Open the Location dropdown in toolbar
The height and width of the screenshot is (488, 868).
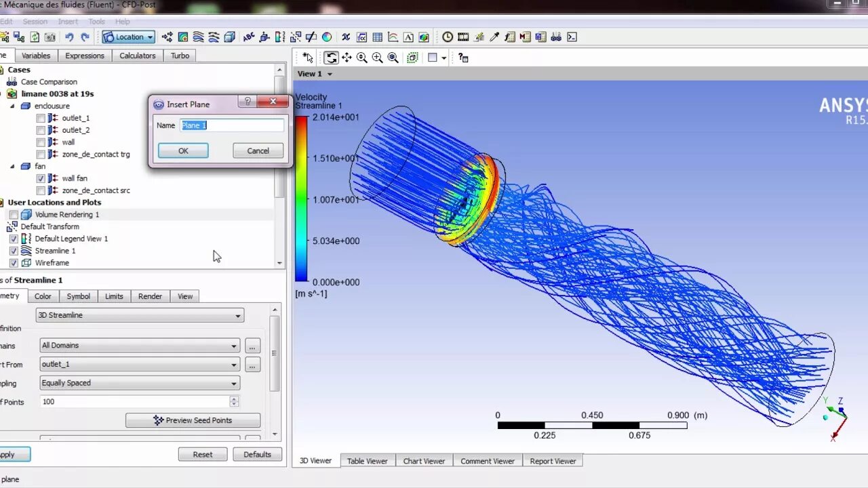129,37
